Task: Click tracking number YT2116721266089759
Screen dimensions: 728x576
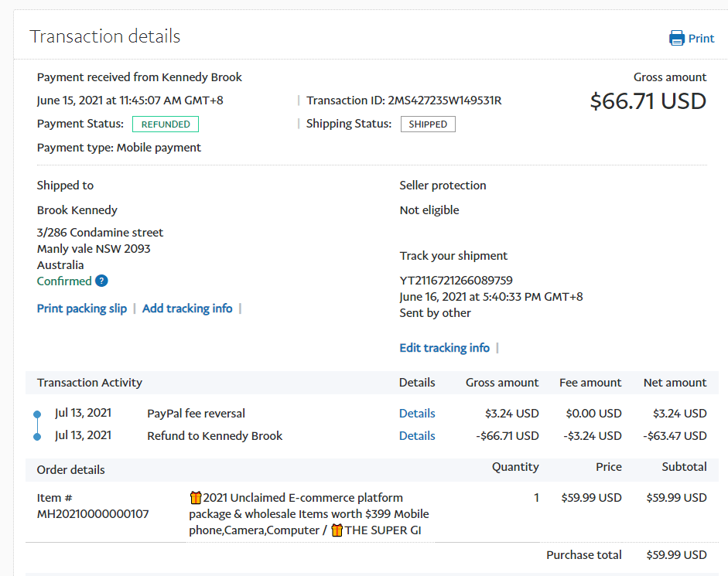Action: click(456, 281)
